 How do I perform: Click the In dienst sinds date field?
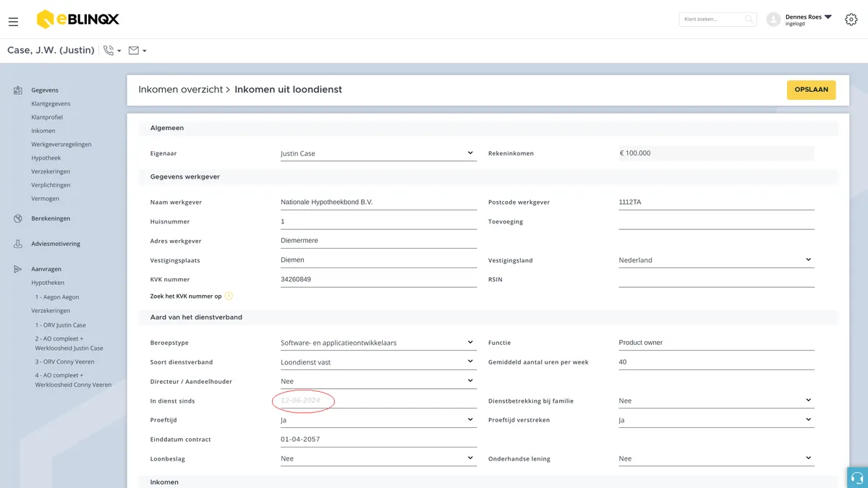click(x=378, y=401)
